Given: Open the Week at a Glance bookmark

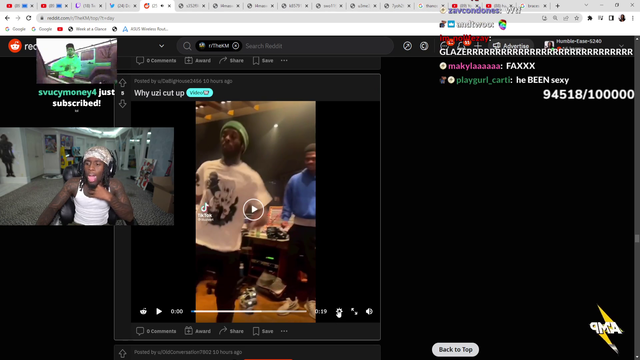Looking at the screenshot, I should click(87, 29).
